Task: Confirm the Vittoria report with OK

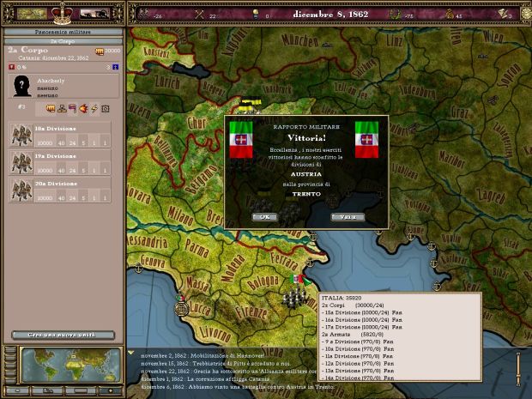Action: coord(264,217)
